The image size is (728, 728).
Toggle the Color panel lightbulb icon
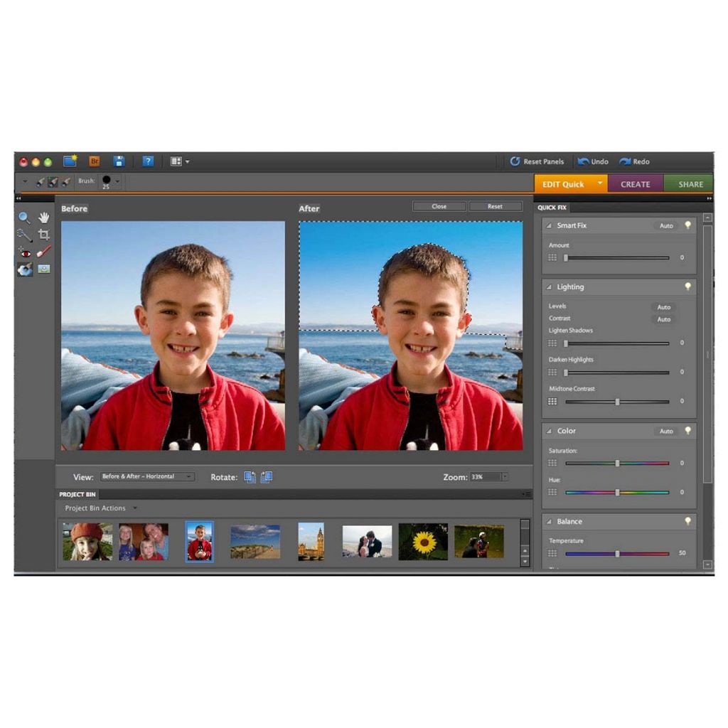click(x=687, y=431)
